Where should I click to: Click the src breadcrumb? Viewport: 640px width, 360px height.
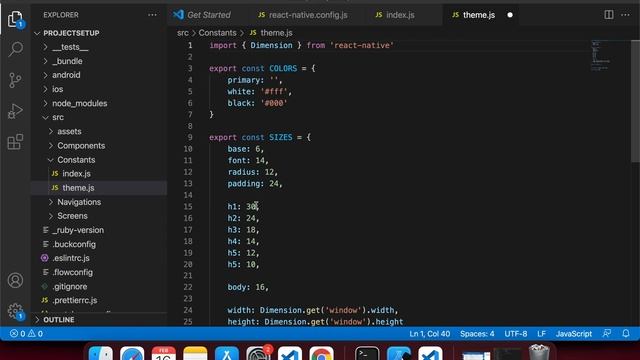pos(183,33)
